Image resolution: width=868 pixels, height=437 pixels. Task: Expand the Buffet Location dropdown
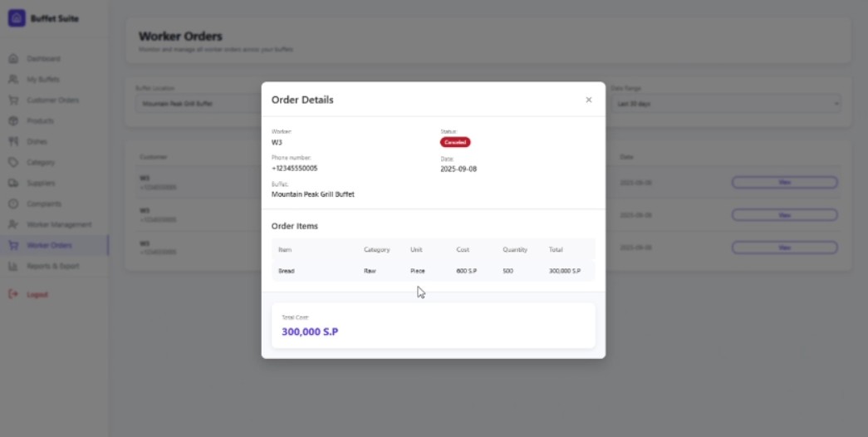tap(198, 104)
